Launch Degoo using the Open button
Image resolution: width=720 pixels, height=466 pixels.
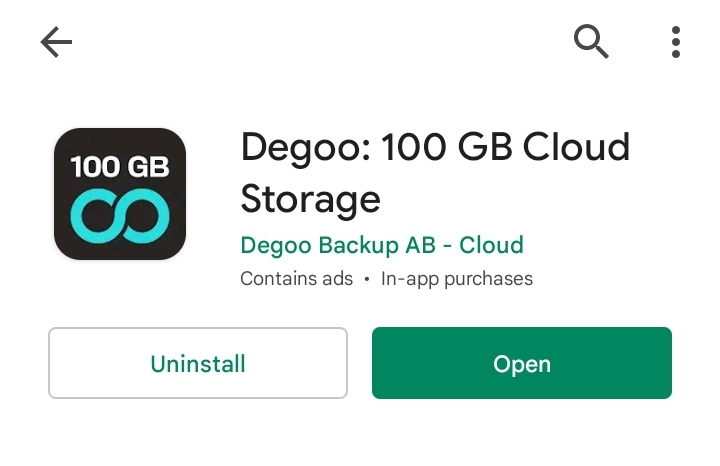[522, 363]
